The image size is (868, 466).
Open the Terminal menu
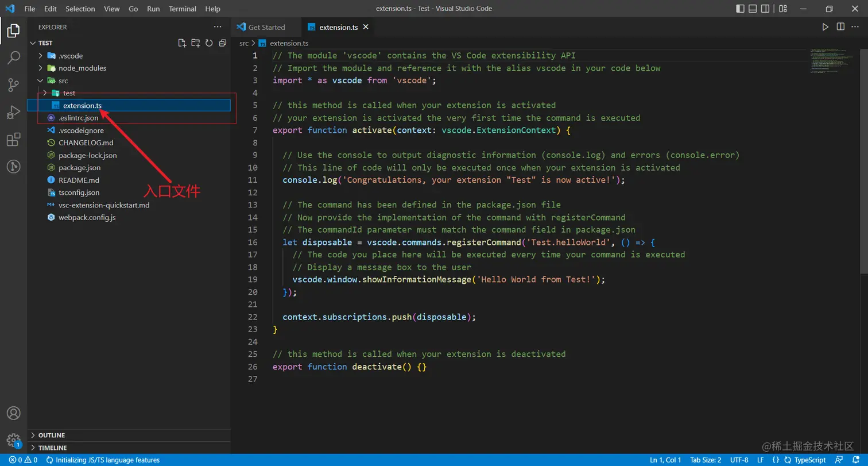click(182, 9)
